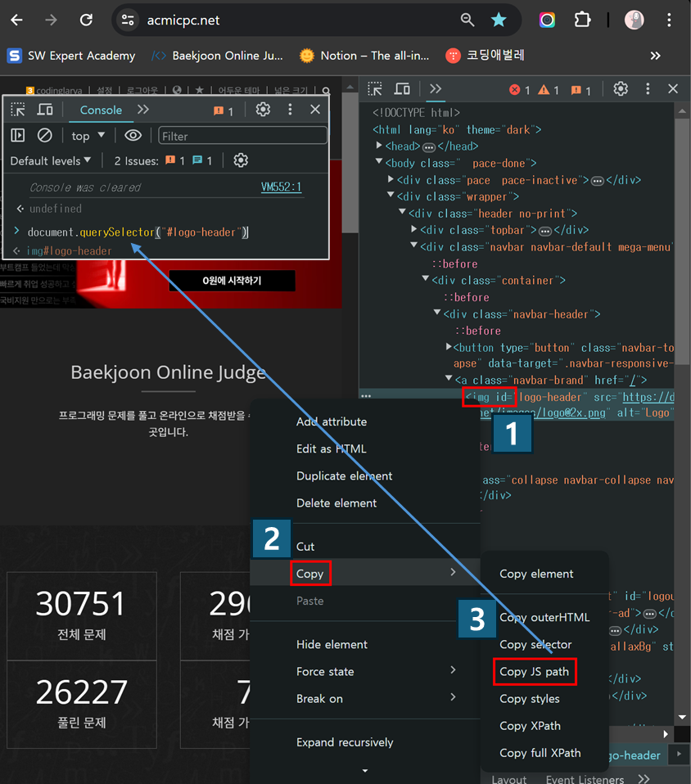Open the top context dropdown
Screen dimensions: 691x784
(x=88, y=136)
